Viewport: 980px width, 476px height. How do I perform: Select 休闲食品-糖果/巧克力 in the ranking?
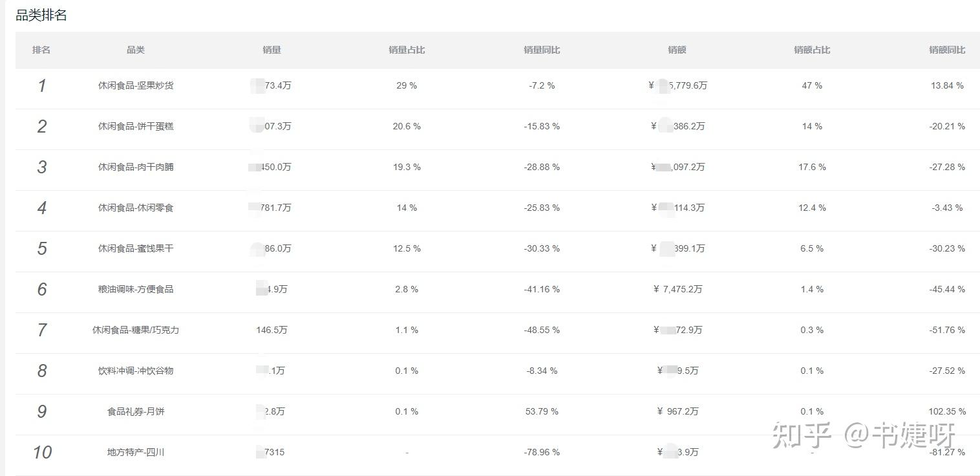click(x=136, y=330)
